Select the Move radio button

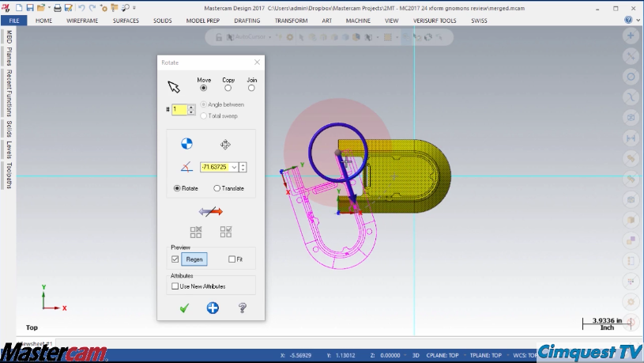pos(203,88)
